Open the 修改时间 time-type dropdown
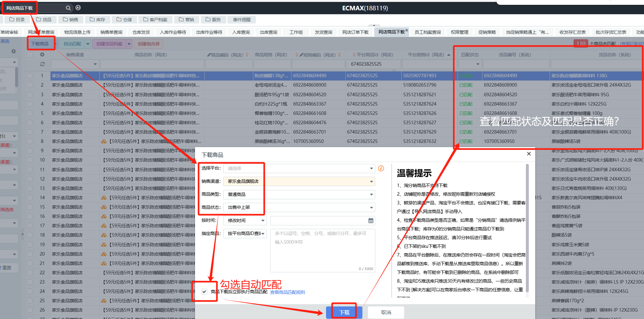This screenshot has width=644, height=319. (245, 220)
